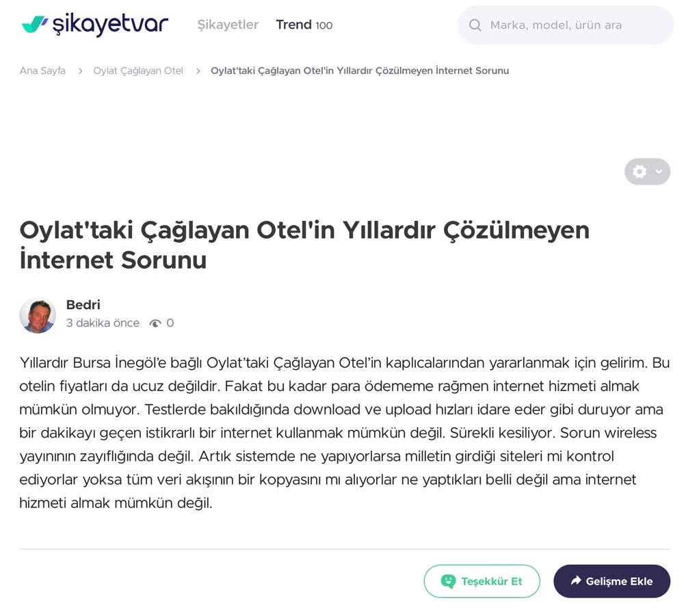This screenshot has height=616, width=684.
Task: Click the author name Bedri
Action: click(x=83, y=305)
